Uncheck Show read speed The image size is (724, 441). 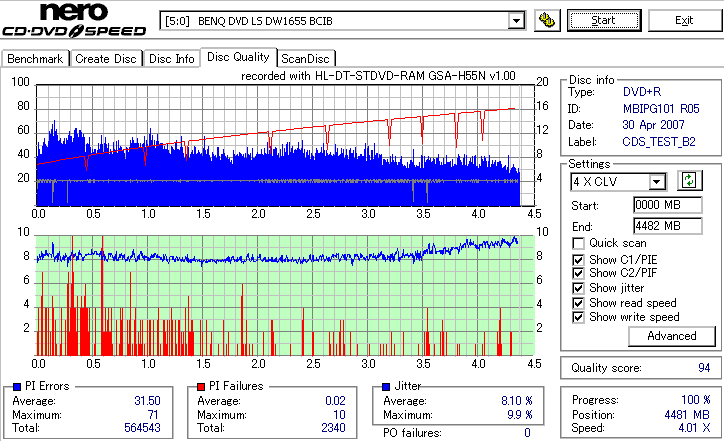coord(578,303)
